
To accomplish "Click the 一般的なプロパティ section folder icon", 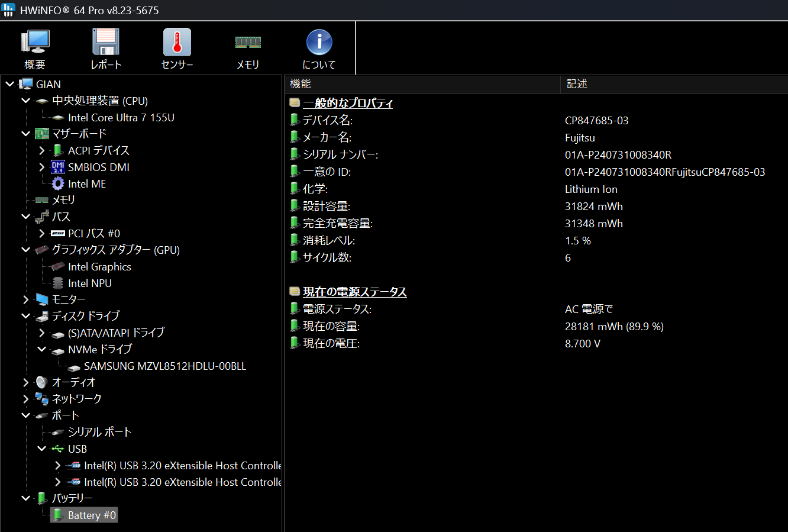I will (295, 103).
